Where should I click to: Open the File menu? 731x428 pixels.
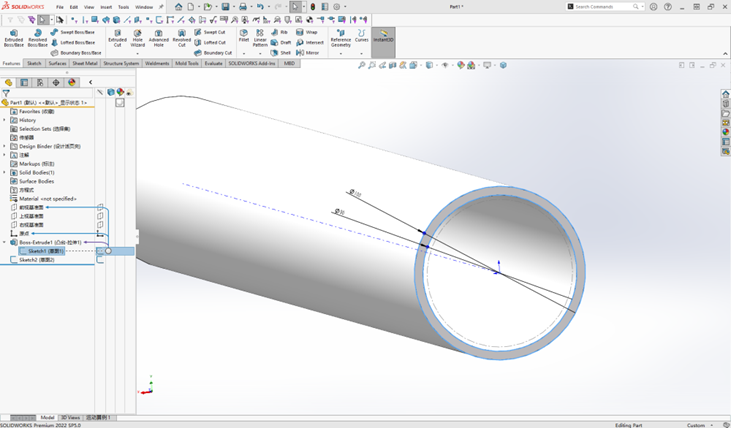(60, 7)
